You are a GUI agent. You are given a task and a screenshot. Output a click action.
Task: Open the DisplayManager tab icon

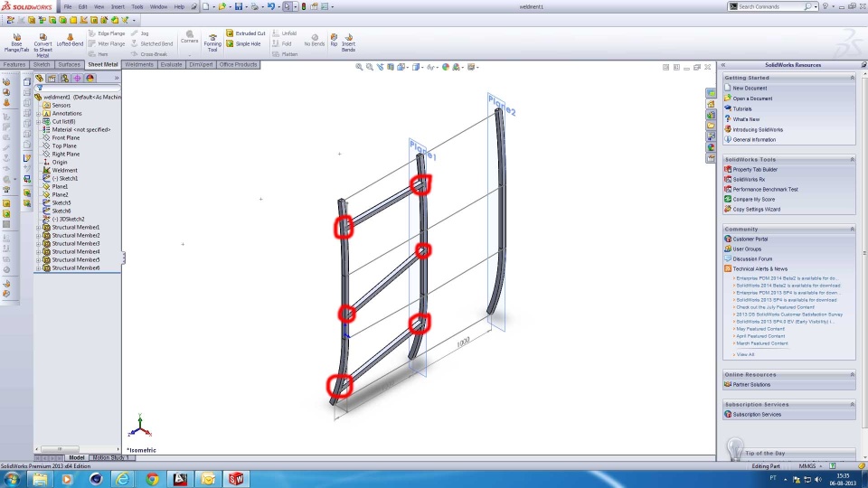90,79
